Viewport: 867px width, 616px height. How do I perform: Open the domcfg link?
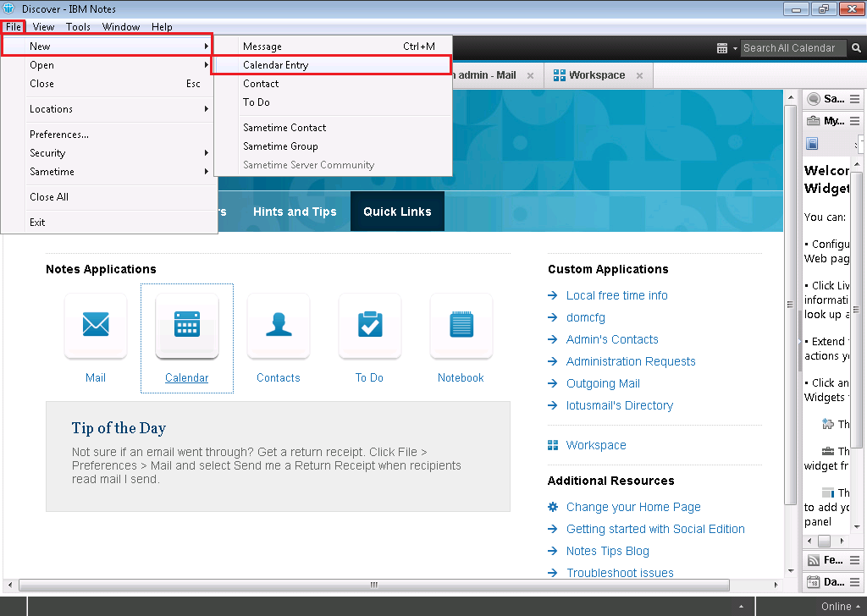click(586, 317)
